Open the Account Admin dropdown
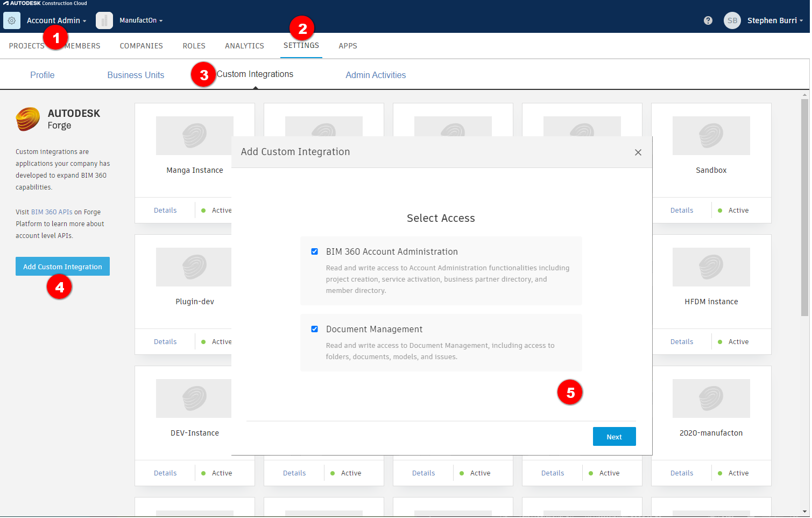This screenshot has width=812, height=518. tap(56, 20)
